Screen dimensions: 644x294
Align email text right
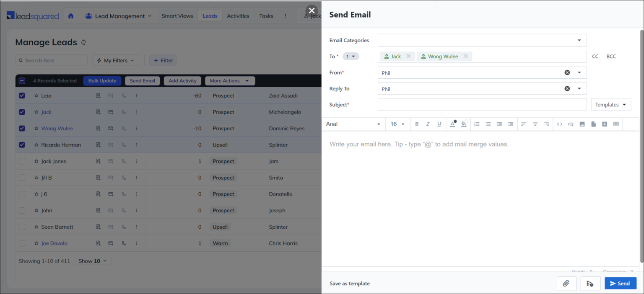click(x=546, y=124)
